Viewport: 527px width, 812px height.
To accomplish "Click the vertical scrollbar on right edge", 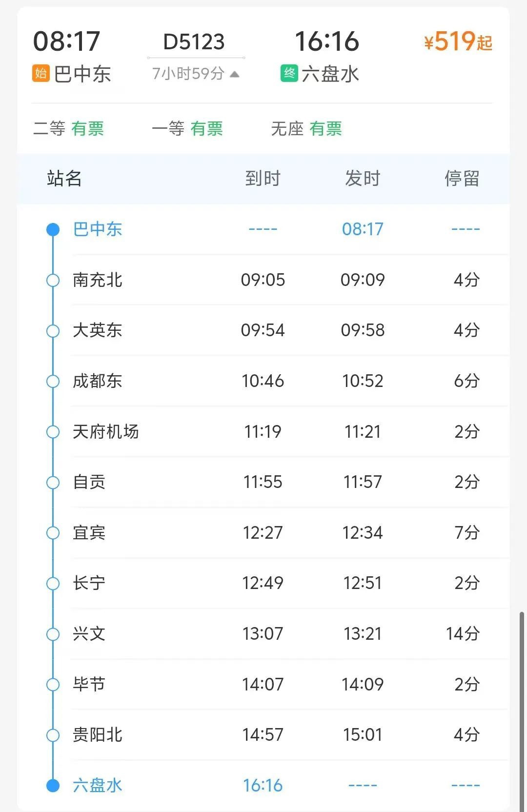I will (522, 708).
